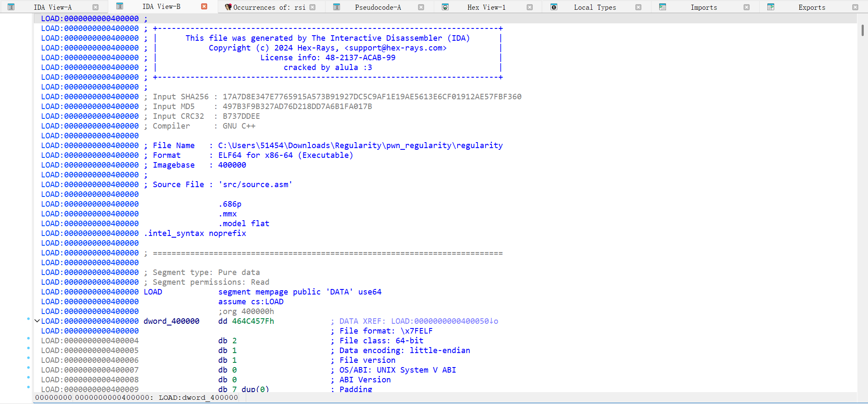Switch to the IDA View-A tab
This screenshot has height=404, width=868.
tap(53, 7)
